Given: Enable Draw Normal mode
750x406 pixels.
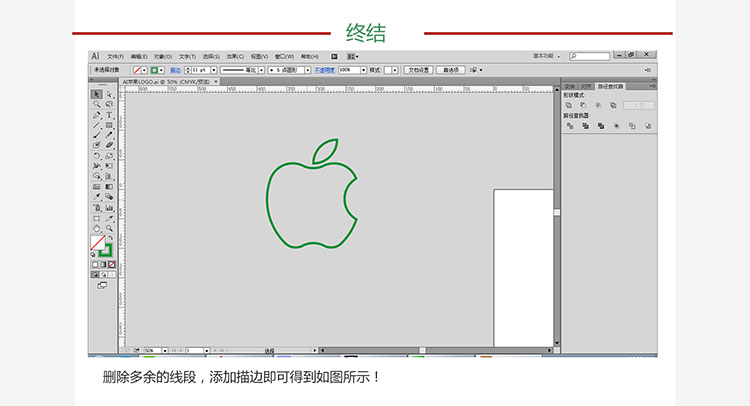Looking at the screenshot, I should point(95,274).
